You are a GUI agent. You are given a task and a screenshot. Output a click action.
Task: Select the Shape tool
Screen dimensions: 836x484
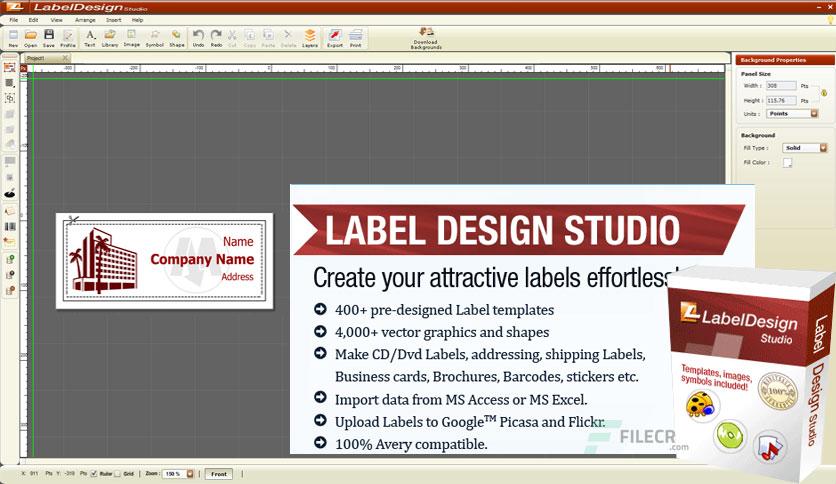point(176,38)
